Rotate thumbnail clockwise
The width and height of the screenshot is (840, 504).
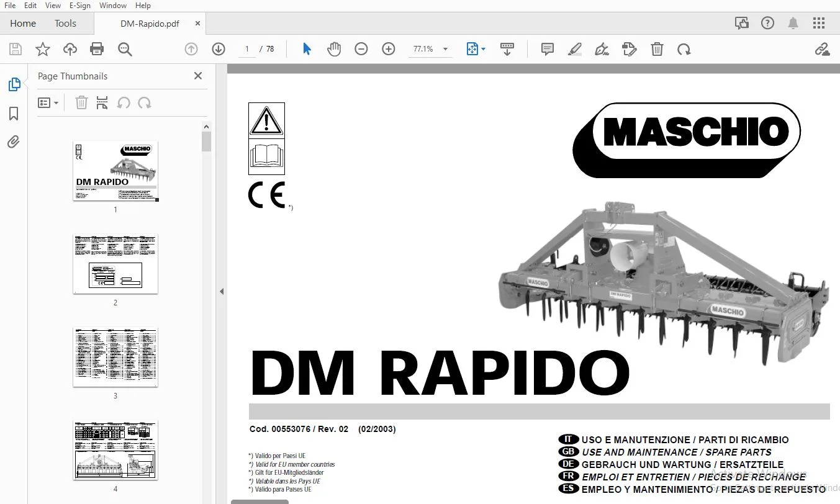[145, 103]
